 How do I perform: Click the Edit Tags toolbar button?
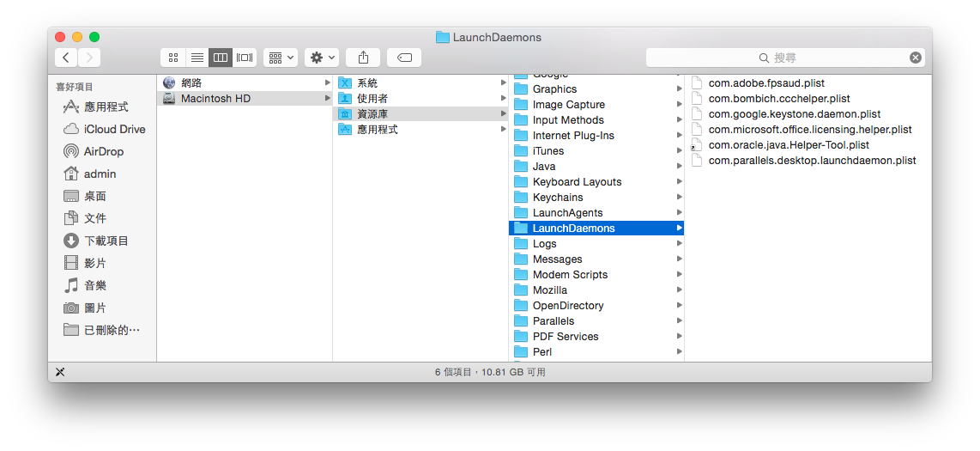(404, 58)
